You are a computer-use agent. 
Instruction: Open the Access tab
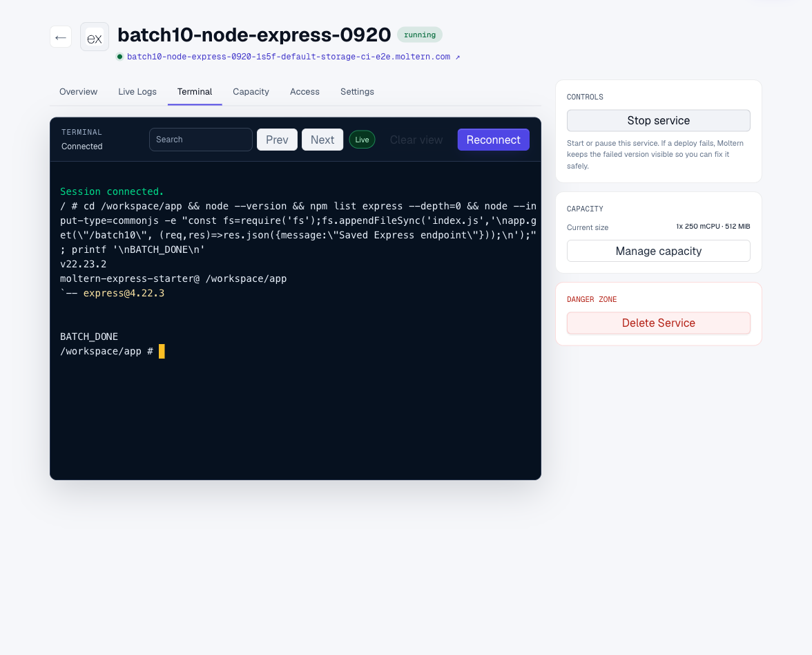tap(304, 92)
